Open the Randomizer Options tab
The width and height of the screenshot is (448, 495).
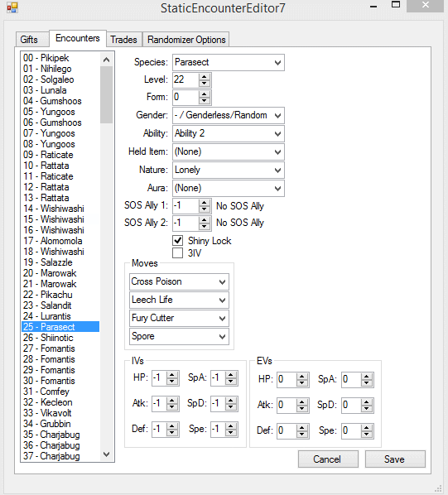[186, 40]
